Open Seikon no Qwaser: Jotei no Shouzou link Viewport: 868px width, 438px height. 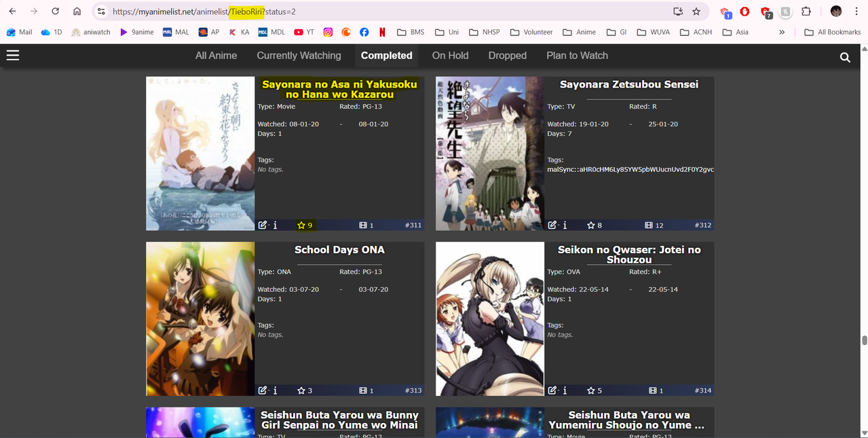(x=629, y=255)
